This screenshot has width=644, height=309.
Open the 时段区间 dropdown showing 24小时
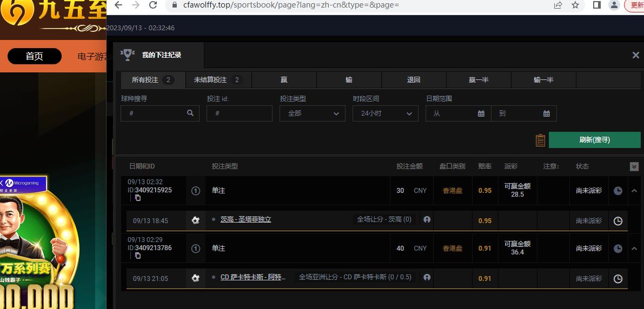pyautogui.click(x=386, y=113)
